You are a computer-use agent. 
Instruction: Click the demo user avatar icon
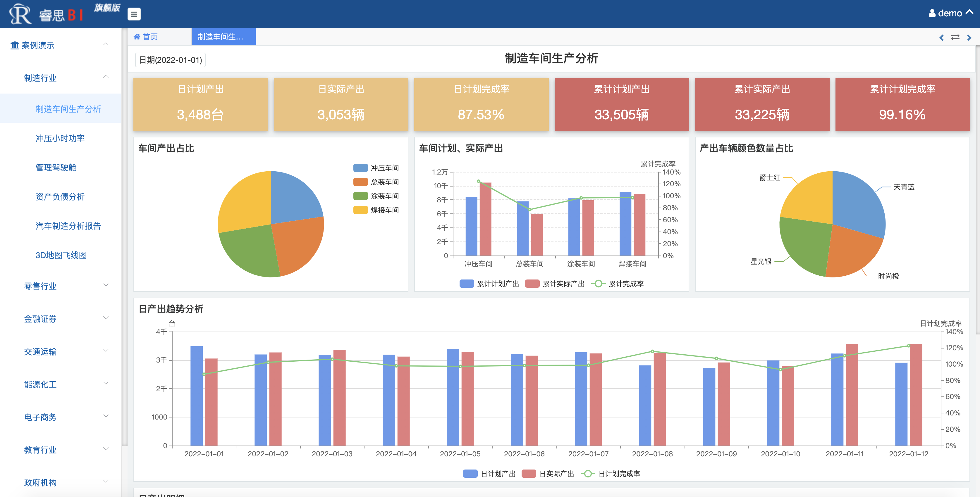tap(932, 13)
